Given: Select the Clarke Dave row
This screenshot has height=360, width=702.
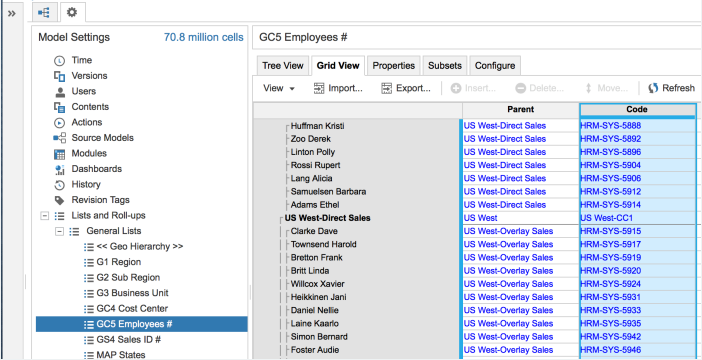Looking at the screenshot, I should point(314,231).
